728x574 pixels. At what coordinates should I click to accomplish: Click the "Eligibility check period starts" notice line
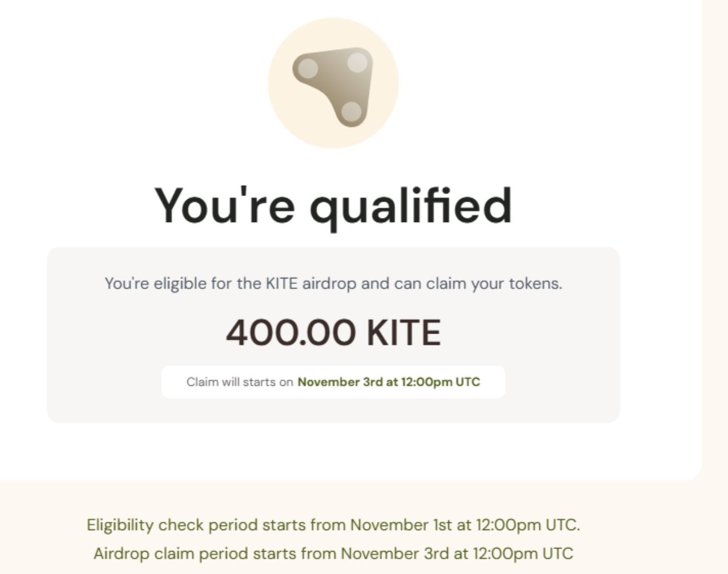(x=333, y=525)
